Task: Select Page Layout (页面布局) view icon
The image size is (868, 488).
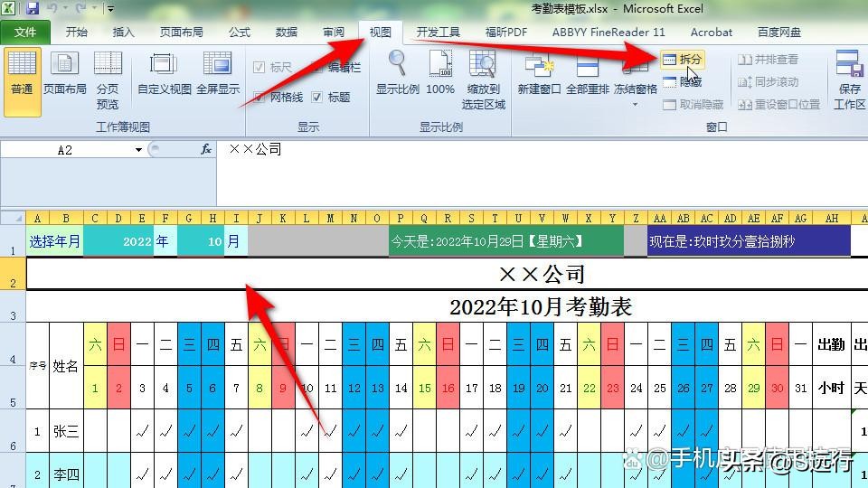Action: point(65,73)
